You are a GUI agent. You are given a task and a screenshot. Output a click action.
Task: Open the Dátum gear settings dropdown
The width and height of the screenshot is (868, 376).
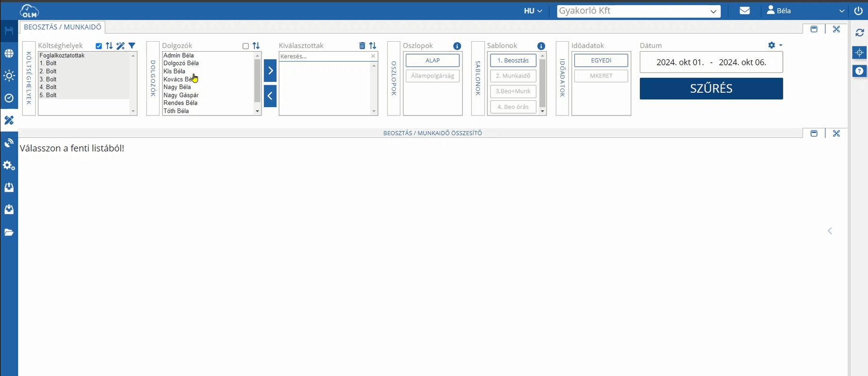coord(775,45)
